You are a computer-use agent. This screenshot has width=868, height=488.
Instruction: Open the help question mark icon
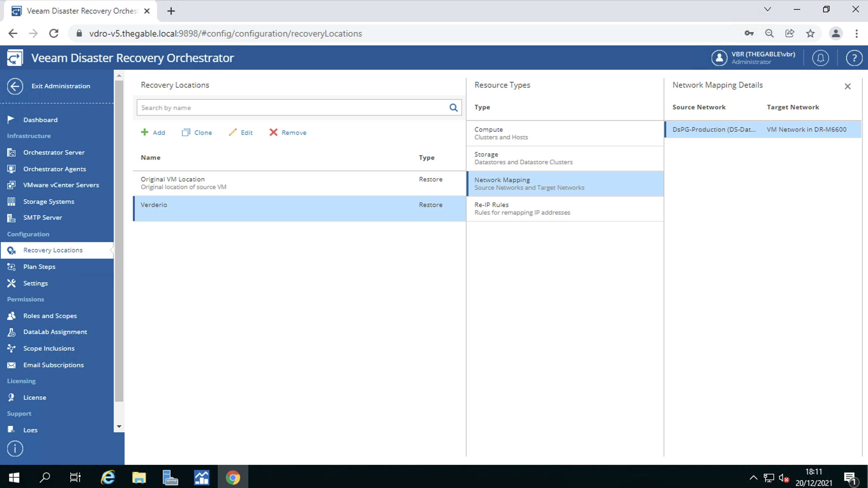[x=854, y=58]
